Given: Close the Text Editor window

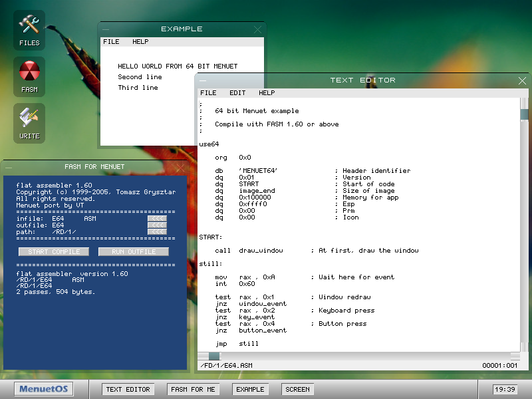Looking at the screenshot, I should pyautogui.click(x=522, y=80).
